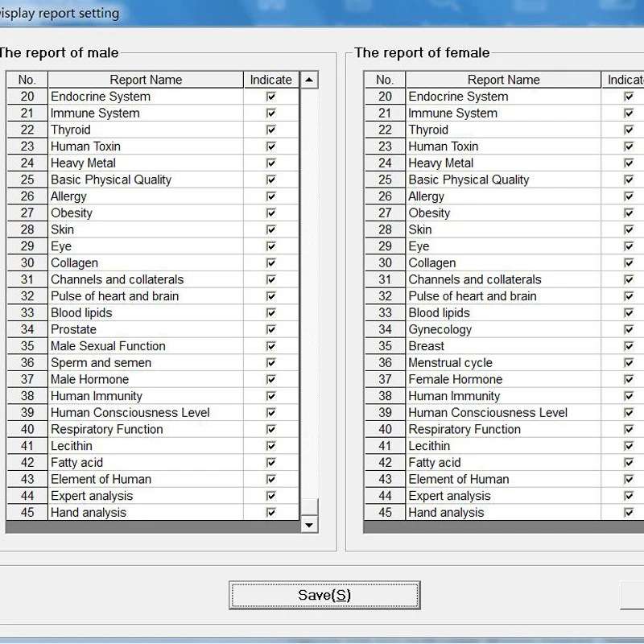Toggle female Gynecology indicate checkbox

[628, 329]
